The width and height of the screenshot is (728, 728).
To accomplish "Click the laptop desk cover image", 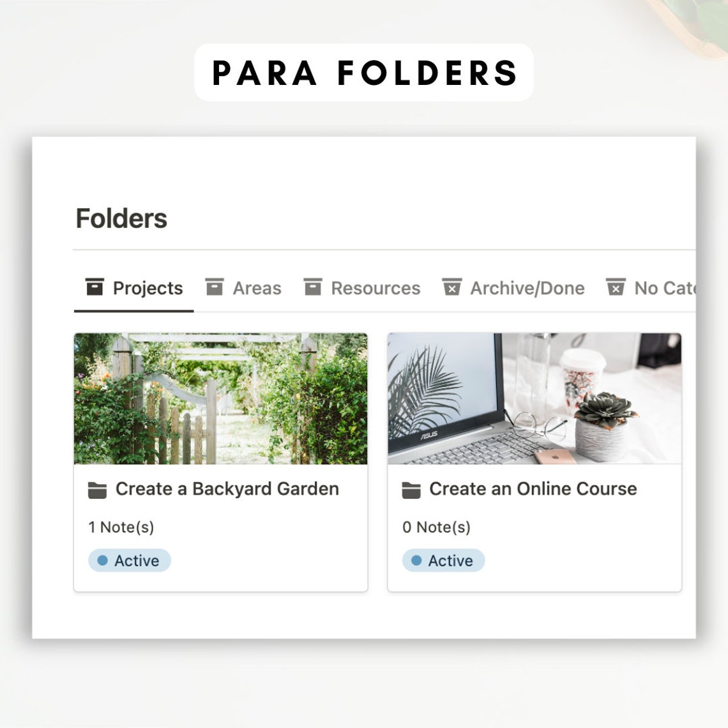I will click(535, 398).
